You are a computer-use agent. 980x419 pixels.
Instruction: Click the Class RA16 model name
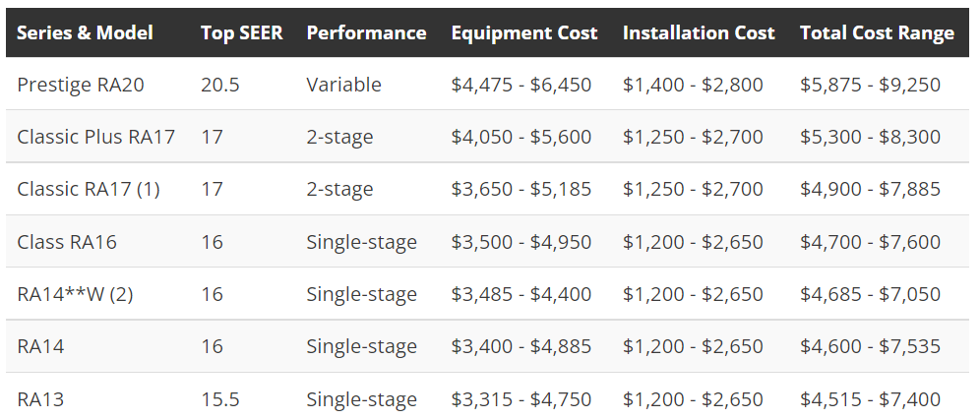[x=66, y=241]
